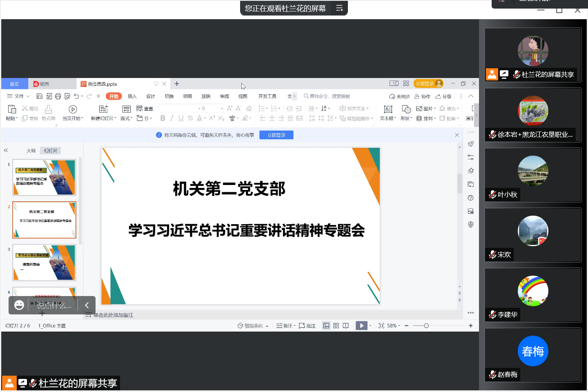Viewport: 588px width, 392px height.
Task: Click the Strikethrough (S) icon
Action: point(190,118)
